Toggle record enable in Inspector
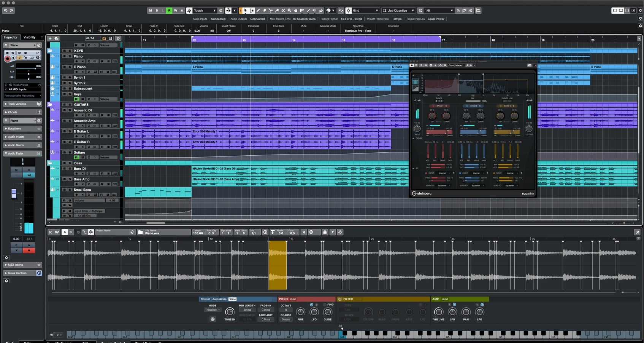 [7, 58]
